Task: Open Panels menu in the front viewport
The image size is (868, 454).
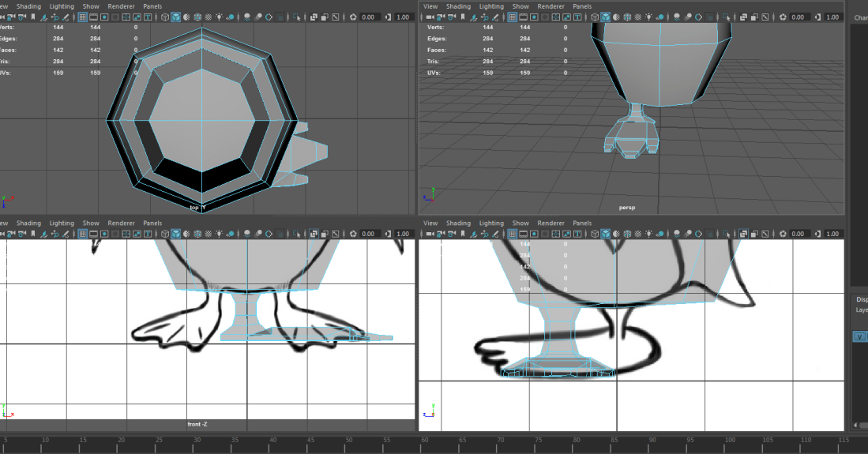Action: 152,223
